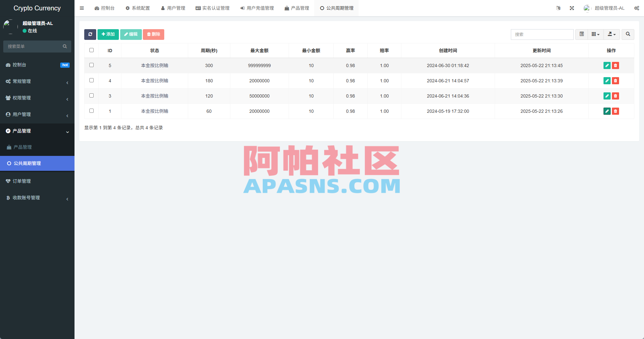Toggle card view list icon
644x339 pixels.
point(581,34)
